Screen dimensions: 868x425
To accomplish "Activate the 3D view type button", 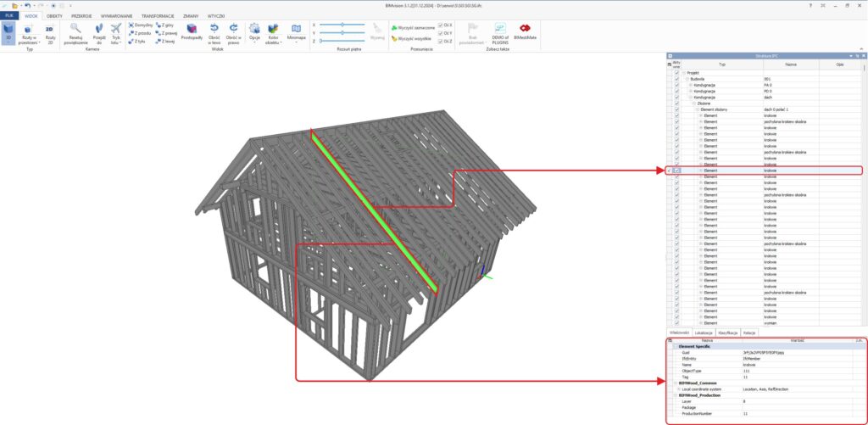I will tap(8, 34).
